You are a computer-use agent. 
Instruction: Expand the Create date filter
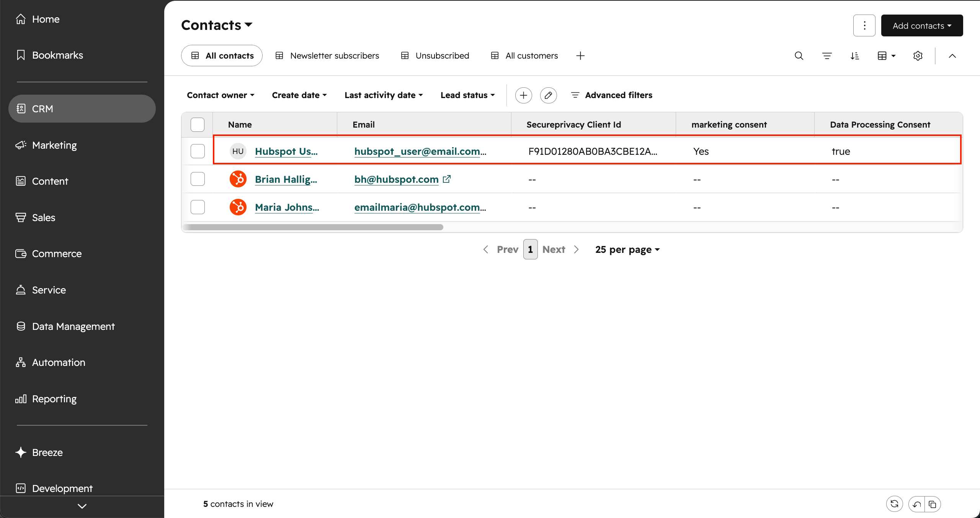(299, 95)
